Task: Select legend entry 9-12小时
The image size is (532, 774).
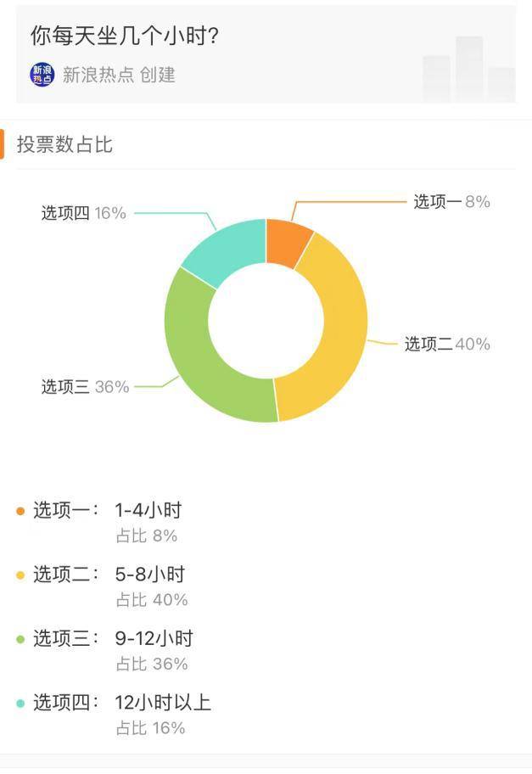Action: pos(154,639)
